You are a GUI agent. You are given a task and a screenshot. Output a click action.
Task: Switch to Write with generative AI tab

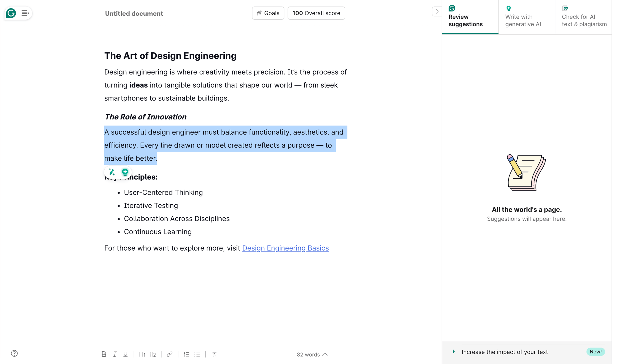point(527,17)
